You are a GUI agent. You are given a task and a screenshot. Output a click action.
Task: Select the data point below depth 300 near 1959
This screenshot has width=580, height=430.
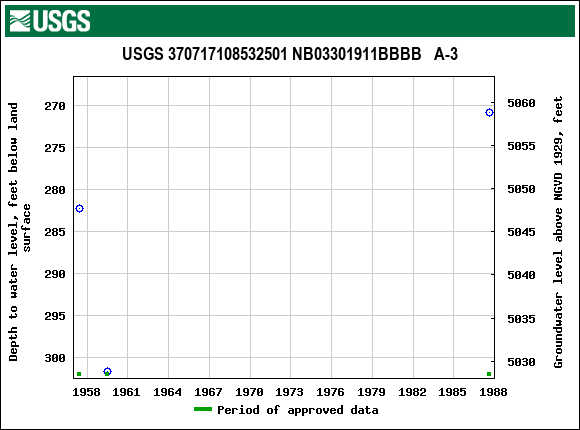point(107,371)
